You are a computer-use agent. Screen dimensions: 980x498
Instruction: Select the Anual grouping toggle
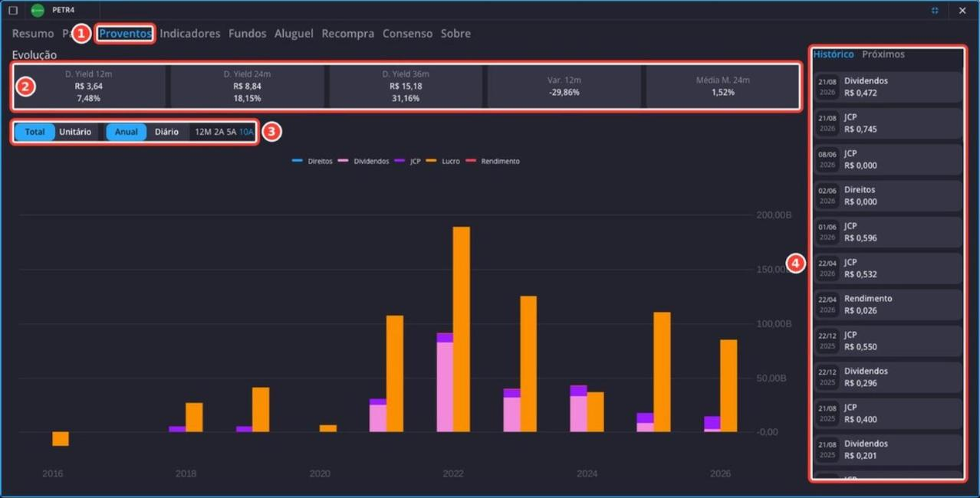click(x=126, y=132)
